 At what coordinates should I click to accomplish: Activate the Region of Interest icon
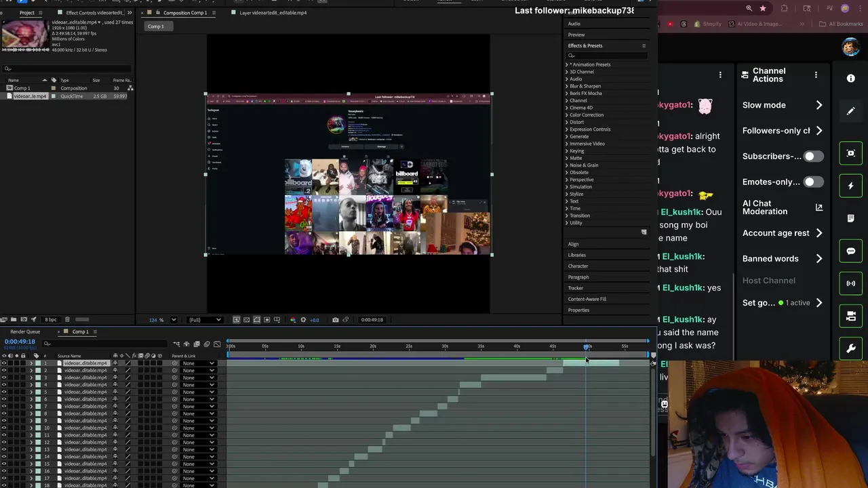coord(267,320)
